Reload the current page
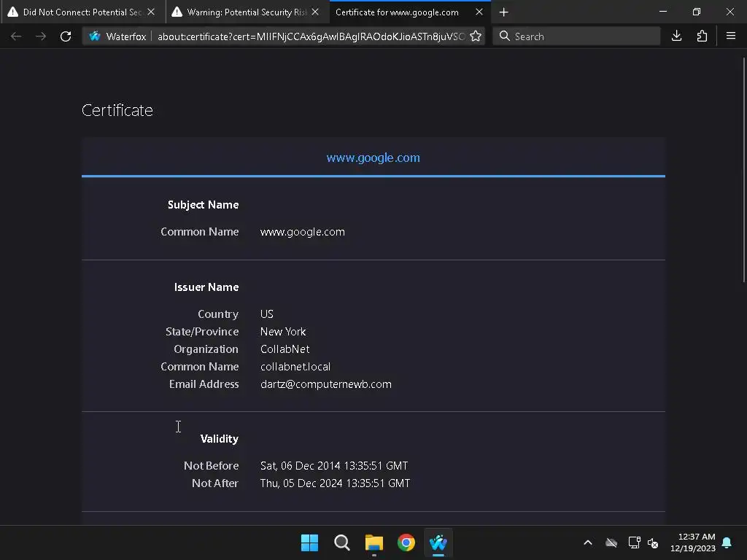Viewport: 747px width, 560px height. (66, 36)
